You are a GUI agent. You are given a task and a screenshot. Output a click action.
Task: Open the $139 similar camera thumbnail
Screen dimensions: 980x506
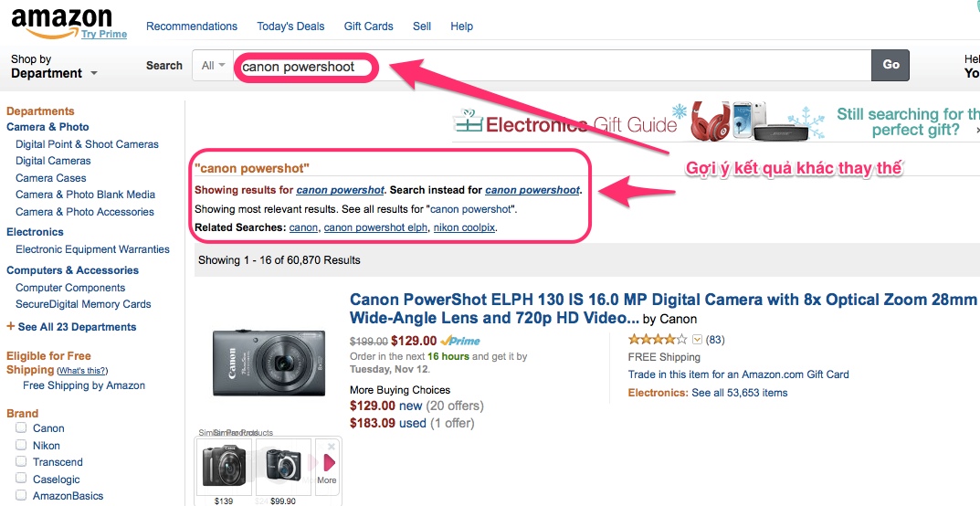pyautogui.click(x=223, y=465)
